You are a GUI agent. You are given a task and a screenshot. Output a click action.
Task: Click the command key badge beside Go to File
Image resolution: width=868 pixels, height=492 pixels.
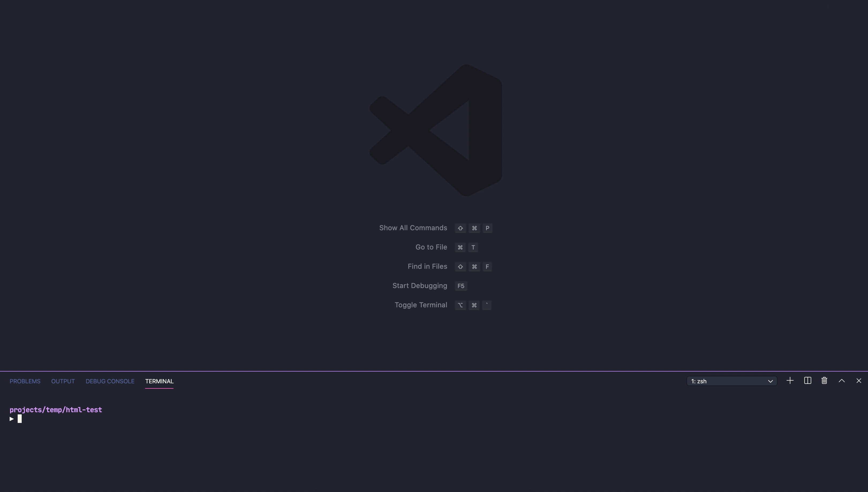[x=460, y=247]
